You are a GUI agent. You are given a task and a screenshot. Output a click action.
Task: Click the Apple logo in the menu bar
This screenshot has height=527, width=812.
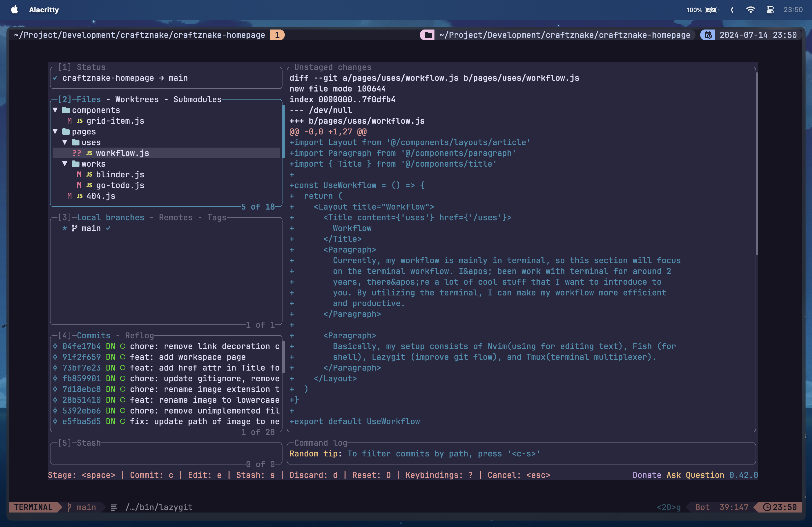[14, 10]
